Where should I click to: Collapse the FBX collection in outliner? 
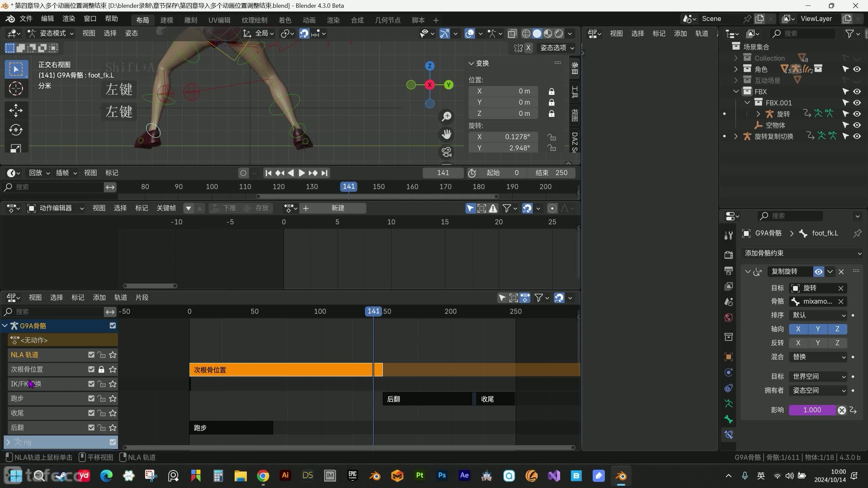click(736, 91)
